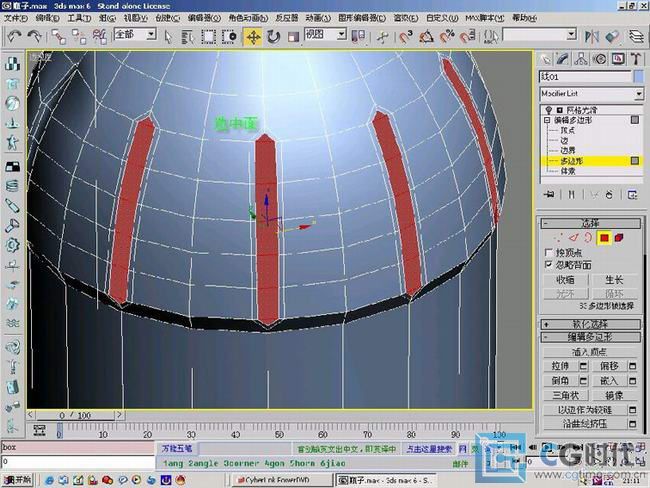The height and width of the screenshot is (488, 650).
Task: Open the 动画(A) menu
Action: tap(318, 18)
